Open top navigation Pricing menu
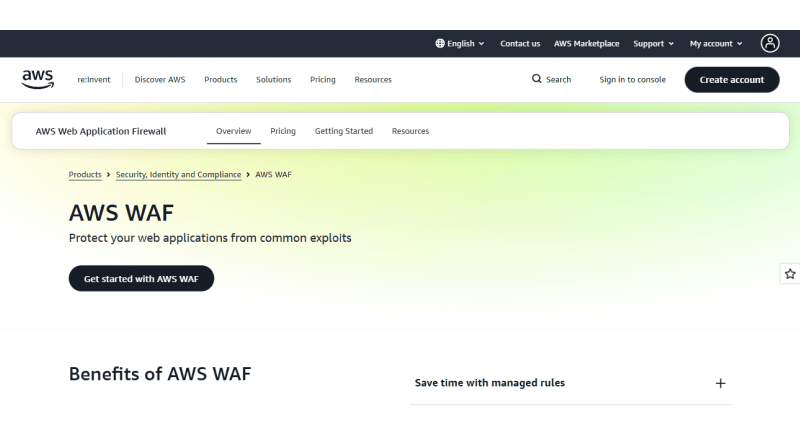This screenshot has height=445, width=800. click(x=323, y=80)
